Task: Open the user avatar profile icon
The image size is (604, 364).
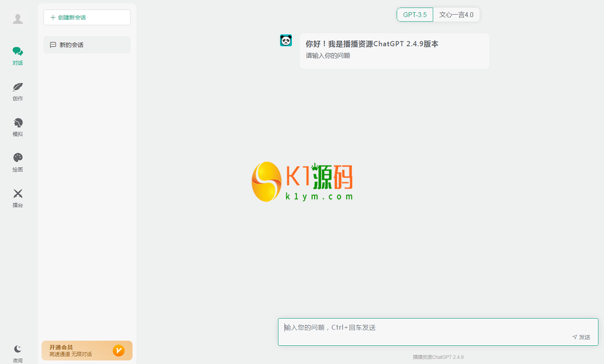Action: pos(18,19)
